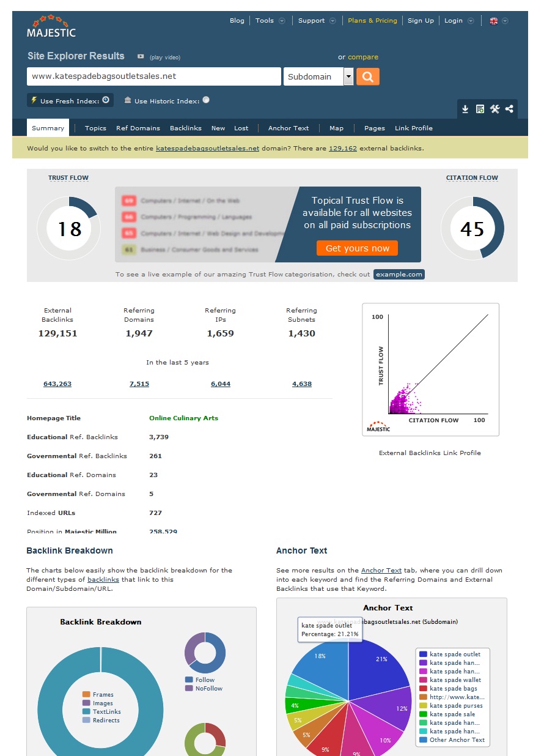Click the Trust Flow donut showing 18
This screenshot has width=533, height=756.
69,228
